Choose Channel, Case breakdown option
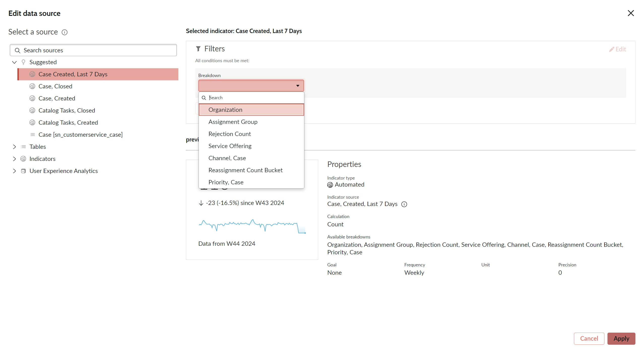 tap(251, 158)
